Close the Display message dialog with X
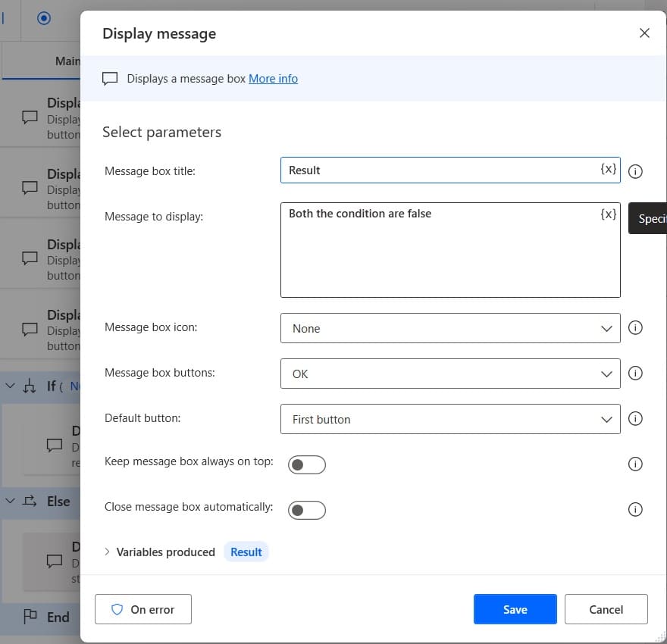Screen dimensions: 667x644 click(x=644, y=33)
